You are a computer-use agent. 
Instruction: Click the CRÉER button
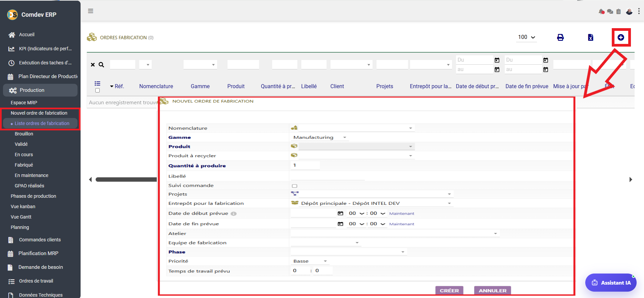(449, 291)
